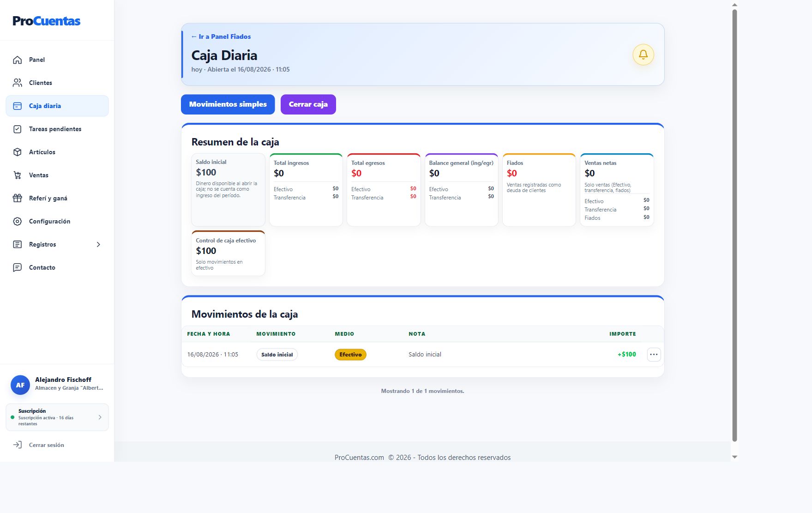Click the ProCuentas.com footer text
The width and height of the screenshot is (812, 513).
click(359, 457)
